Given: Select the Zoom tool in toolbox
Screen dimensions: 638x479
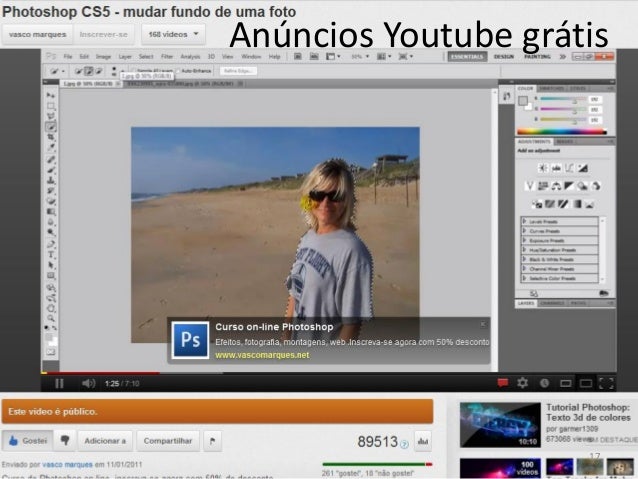Looking at the screenshot, I should 51,318.
